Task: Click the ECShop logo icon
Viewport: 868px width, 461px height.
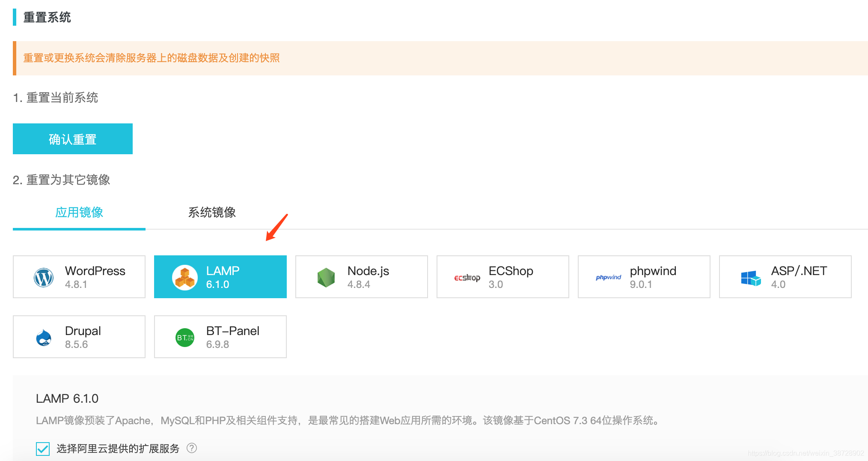Action: pos(467,278)
